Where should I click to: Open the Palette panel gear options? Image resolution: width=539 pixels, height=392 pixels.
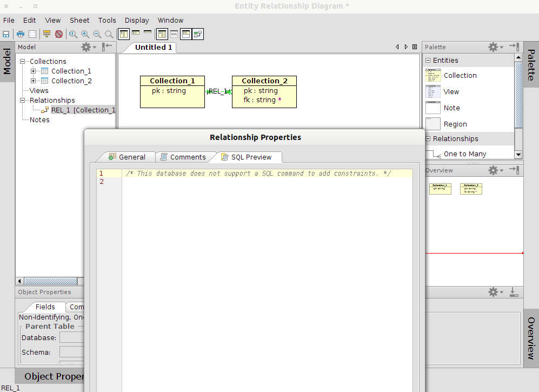[x=496, y=47]
